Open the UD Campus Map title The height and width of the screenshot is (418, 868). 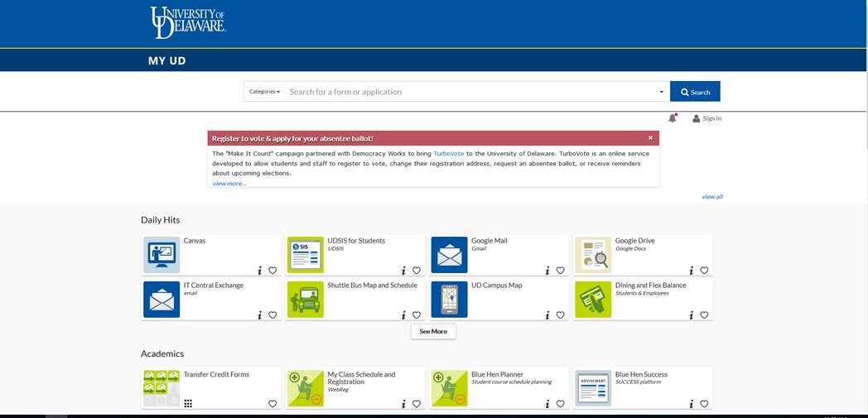pyautogui.click(x=497, y=286)
